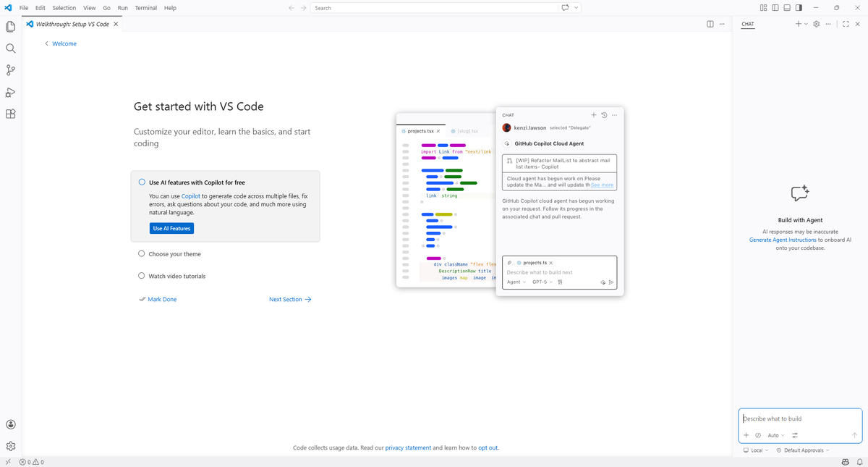
Task: Add context with plus in chat input
Action: coord(746,435)
